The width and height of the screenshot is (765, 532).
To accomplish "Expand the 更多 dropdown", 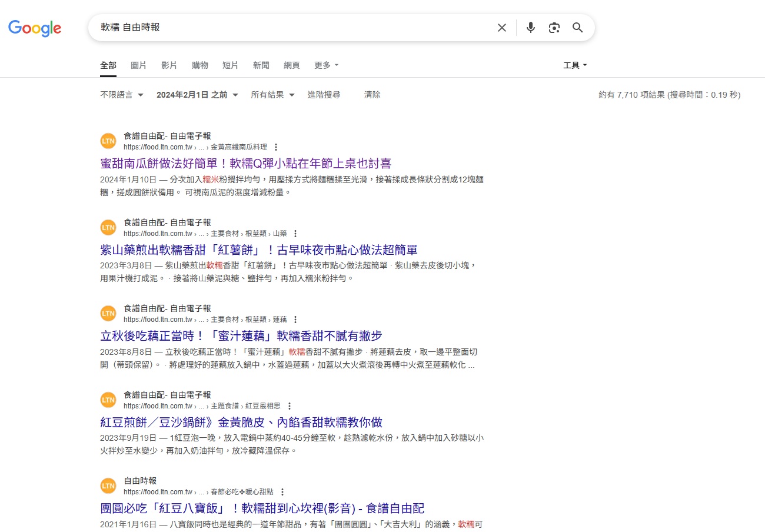I will [327, 65].
